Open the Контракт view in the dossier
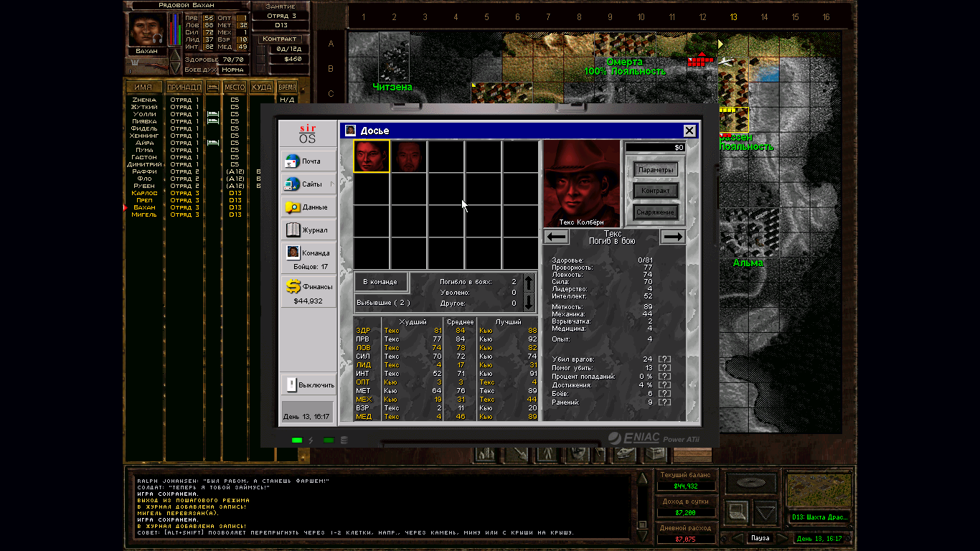980x551 pixels. point(656,191)
